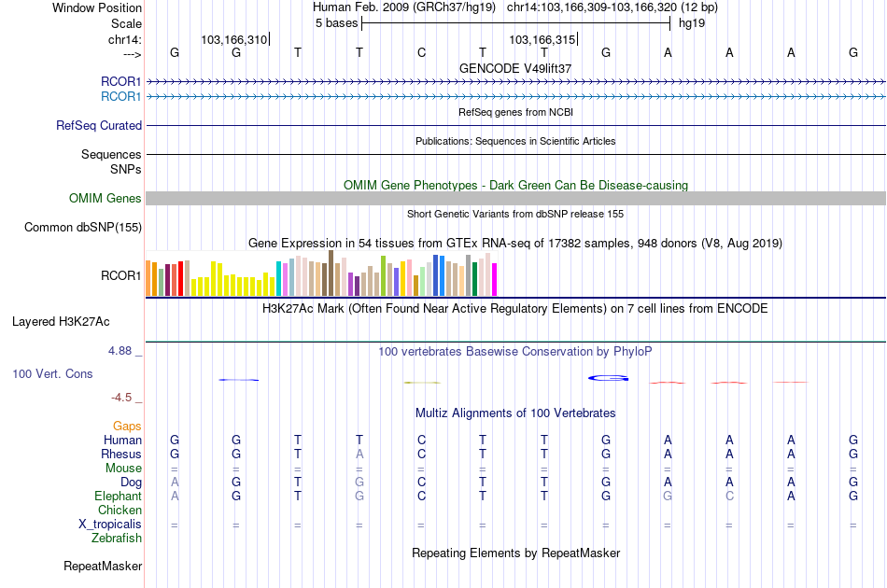
Task: Click the magenta last bar in GTEx chart
Action: point(495,279)
